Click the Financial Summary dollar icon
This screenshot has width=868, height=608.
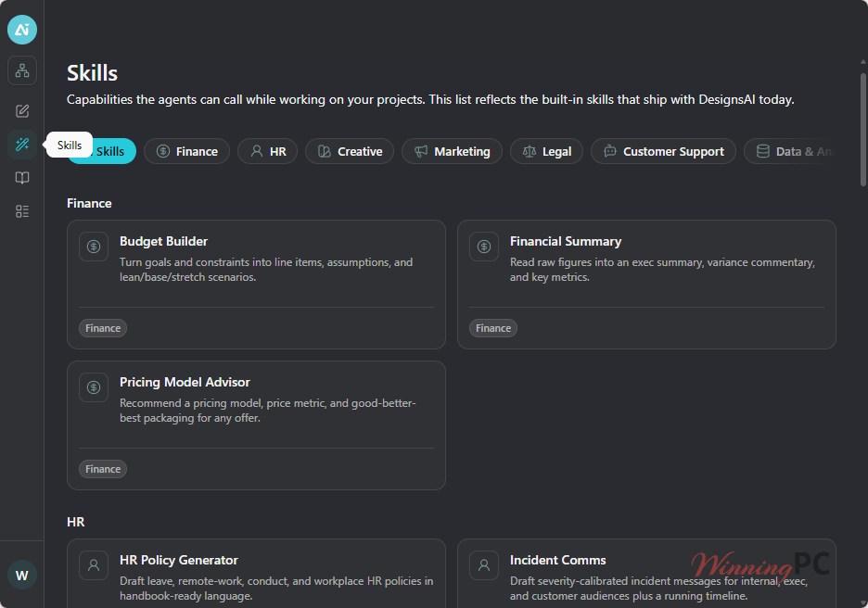pos(484,247)
